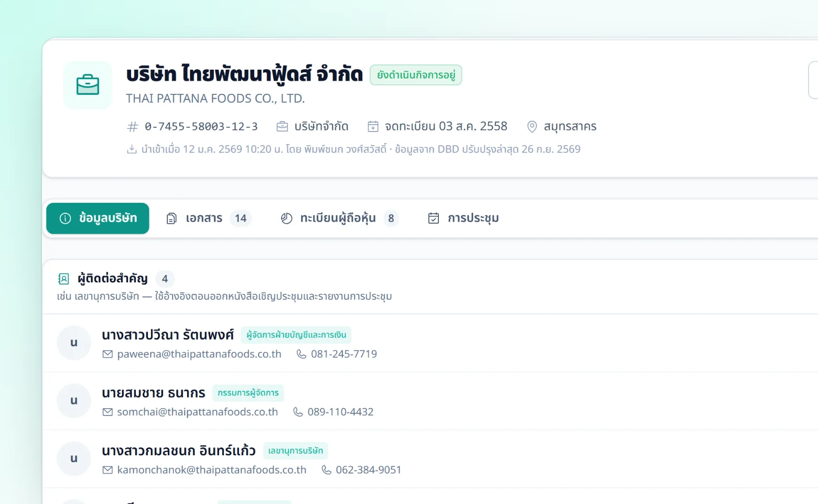Click the กรรมการผู้จัดการ role badge
The width and height of the screenshot is (818, 504).
click(x=248, y=393)
